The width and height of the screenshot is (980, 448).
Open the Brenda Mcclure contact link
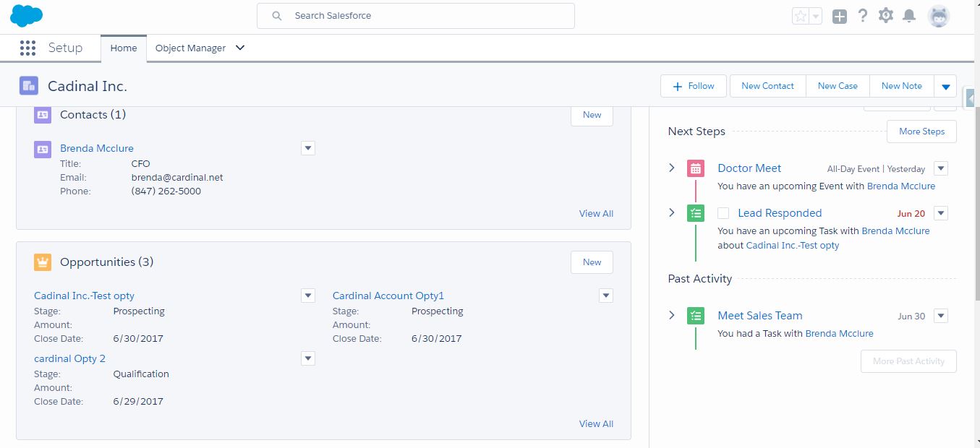point(97,148)
